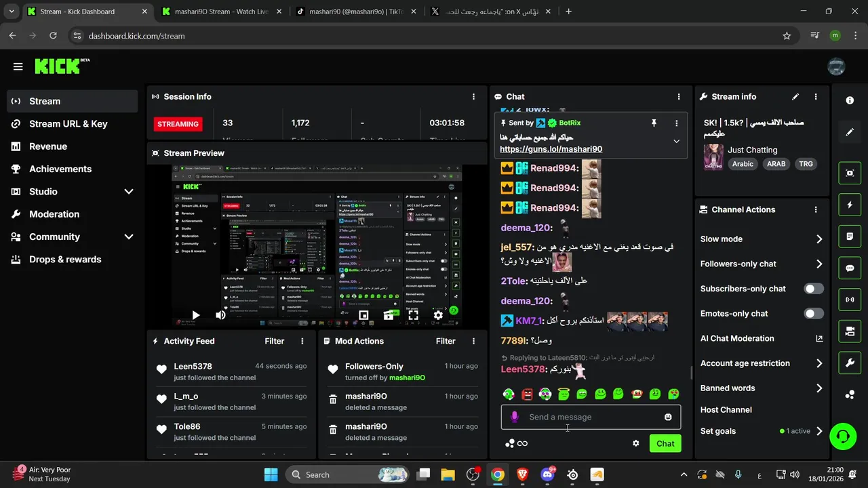868x488 pixels.
Task: Click the info icon in the right sidebar
Action: tap(850, 100)
